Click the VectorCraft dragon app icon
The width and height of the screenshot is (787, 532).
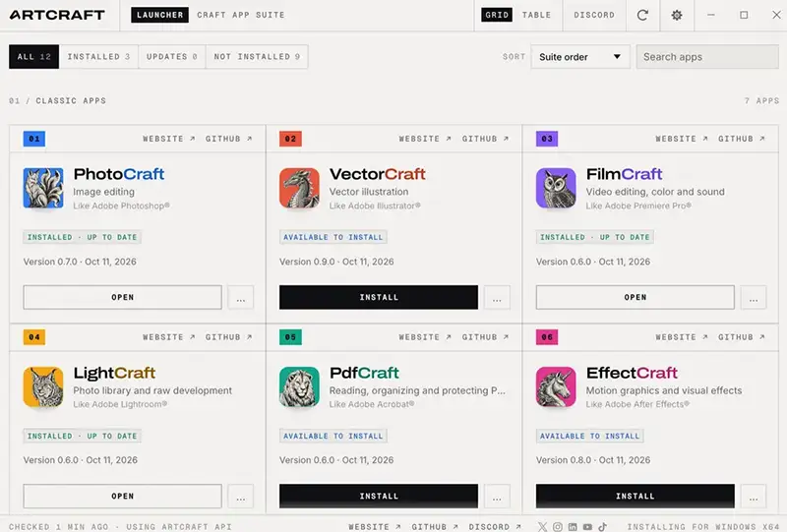(299, 188)
